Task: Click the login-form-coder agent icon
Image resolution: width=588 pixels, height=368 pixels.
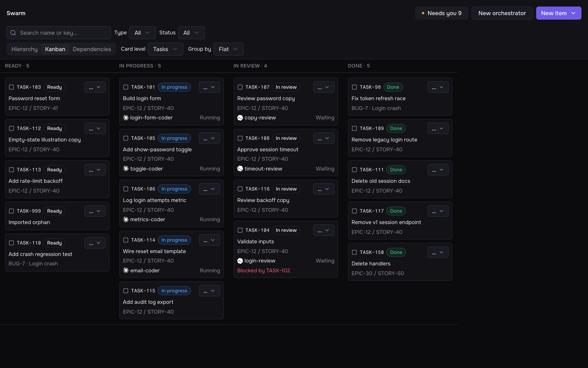Action: point(126,118)
